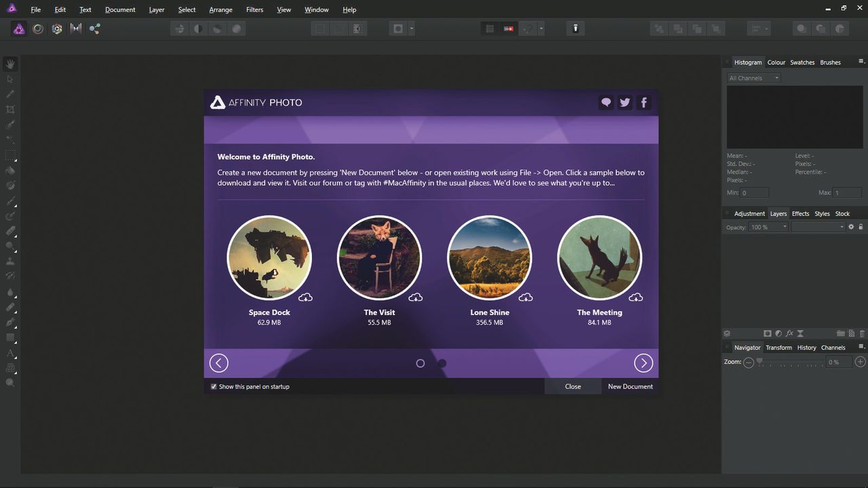
Task: Open the Histogram panel options menu
Action: (x=861, y=62)
